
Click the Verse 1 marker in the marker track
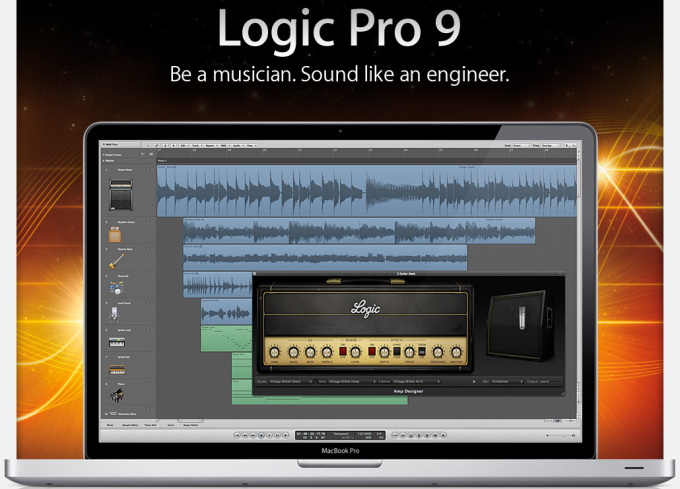click(x=162, y=160)
